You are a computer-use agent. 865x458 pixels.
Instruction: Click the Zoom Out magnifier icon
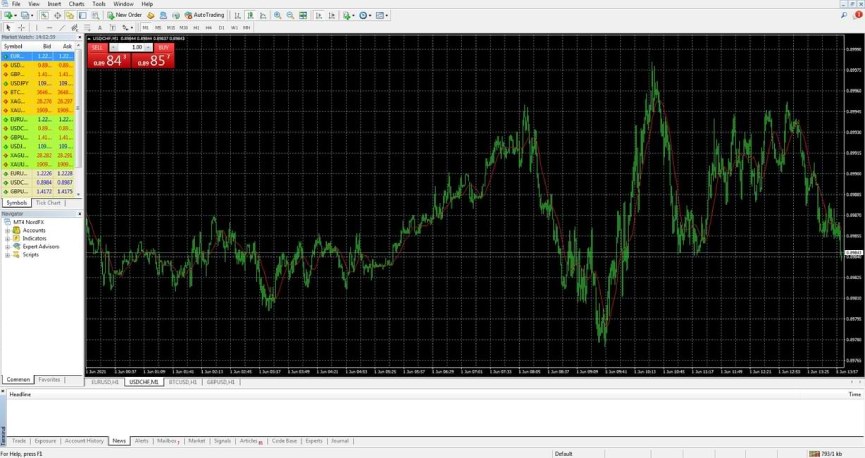[290, 15]
